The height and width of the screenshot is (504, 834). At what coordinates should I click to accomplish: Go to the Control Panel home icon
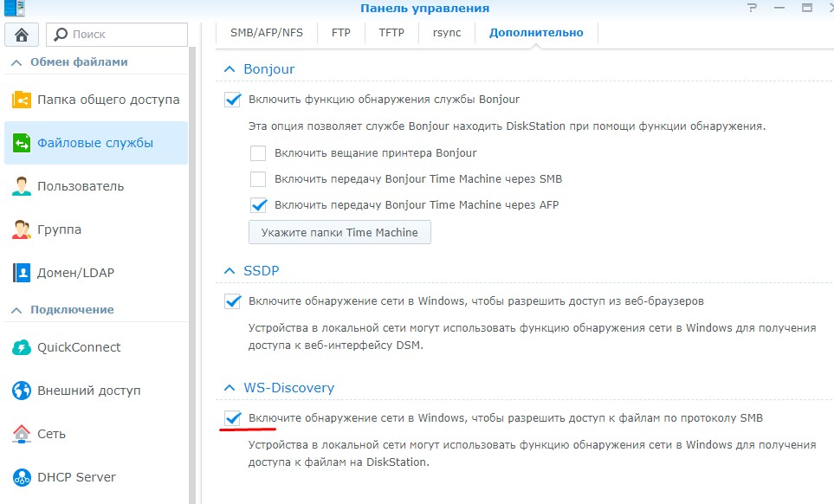[x=22, y=35]
